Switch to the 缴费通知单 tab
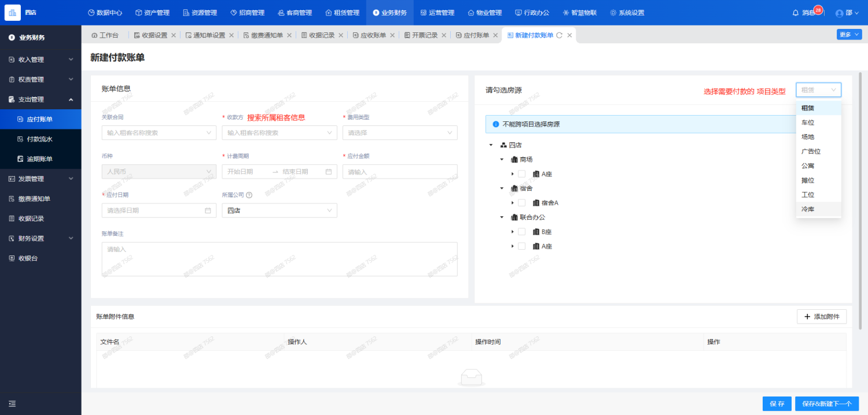868x415 pixels. (263, 35)
